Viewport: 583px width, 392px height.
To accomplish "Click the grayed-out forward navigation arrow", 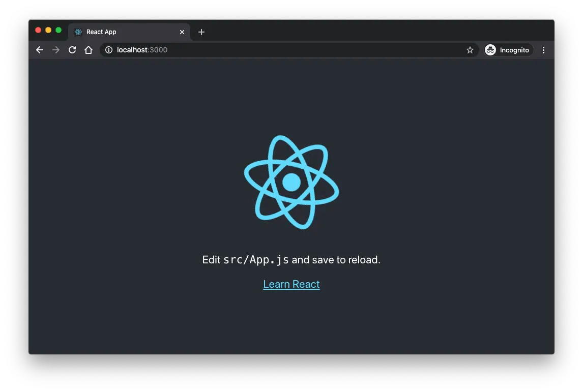I will 55,50.
